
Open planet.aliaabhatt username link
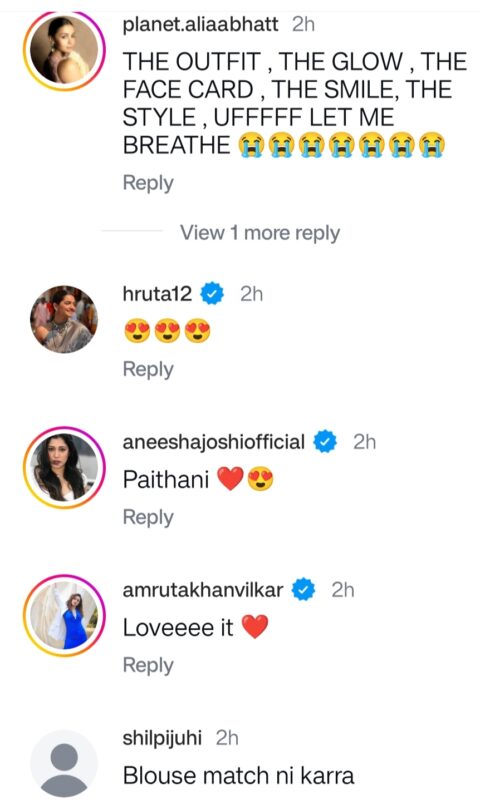pos(200,24)
